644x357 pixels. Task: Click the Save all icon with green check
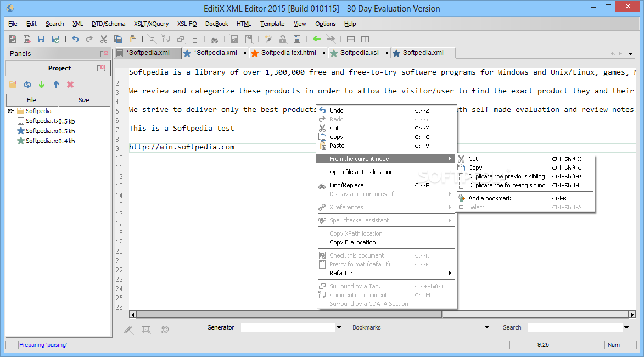(x=55, y=39)
